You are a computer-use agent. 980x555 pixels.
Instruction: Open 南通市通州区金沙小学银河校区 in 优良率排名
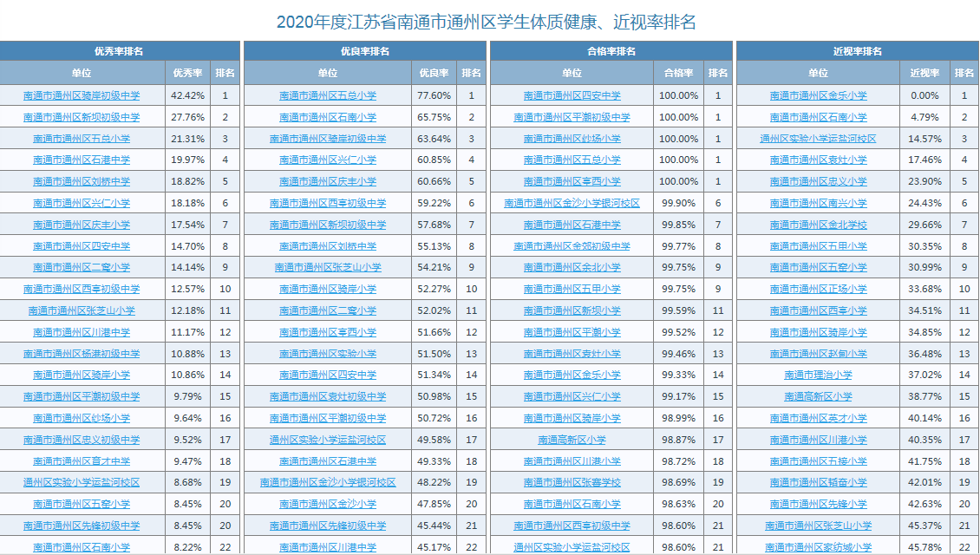pyautogui.click(x=328, y=482)
